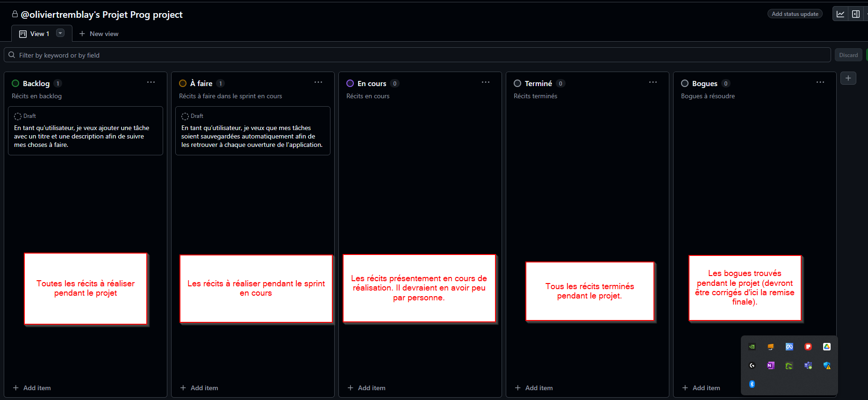Screen dimensions: 868x400
Task: Click the search magnifier icon in filter bar
Action: tap(12, 55)
